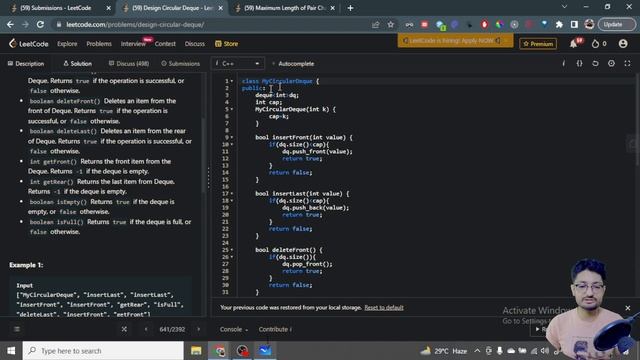Toggle the Autocomplete option
Viewport: 640px width, 360px height.
pyautogui.click(x=293, y=64)
